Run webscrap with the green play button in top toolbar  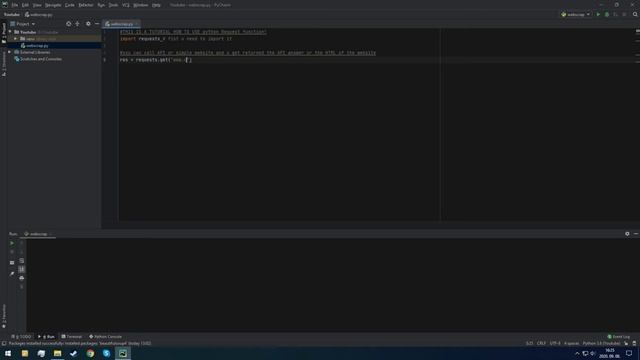598,15
